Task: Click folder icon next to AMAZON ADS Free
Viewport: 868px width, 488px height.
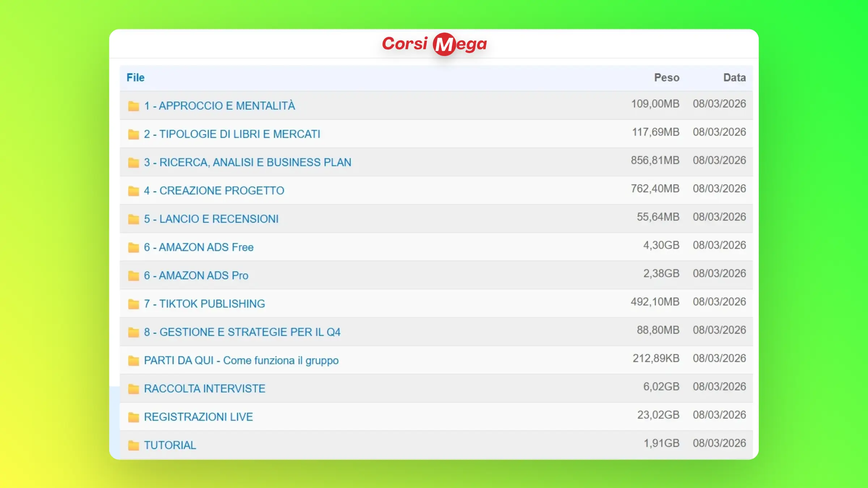Action: point(133,247)
